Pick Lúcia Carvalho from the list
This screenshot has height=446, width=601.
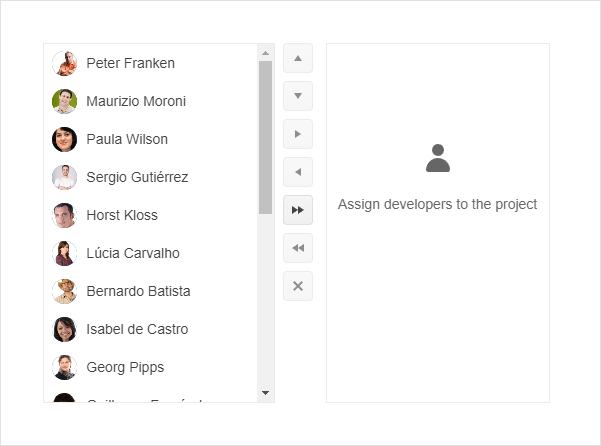(151, 253)
